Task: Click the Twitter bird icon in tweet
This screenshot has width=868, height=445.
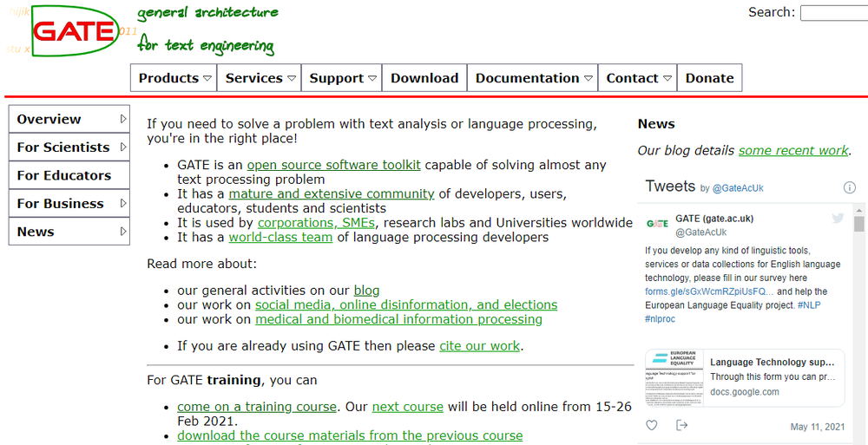Action: (x=838, y=218)
